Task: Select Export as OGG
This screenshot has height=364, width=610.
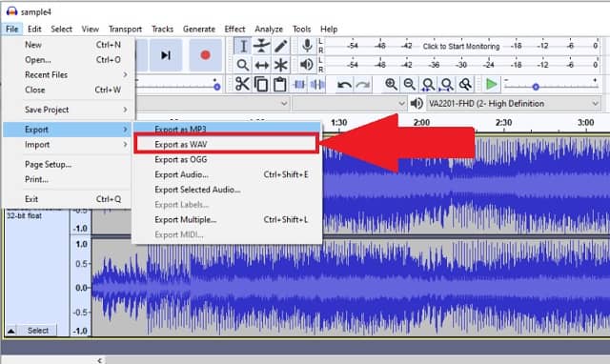Action: pos(227,159)
